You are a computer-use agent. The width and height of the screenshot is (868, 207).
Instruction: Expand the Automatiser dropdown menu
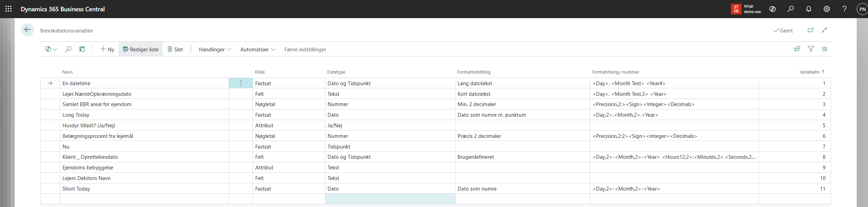(x=258, y=49)
